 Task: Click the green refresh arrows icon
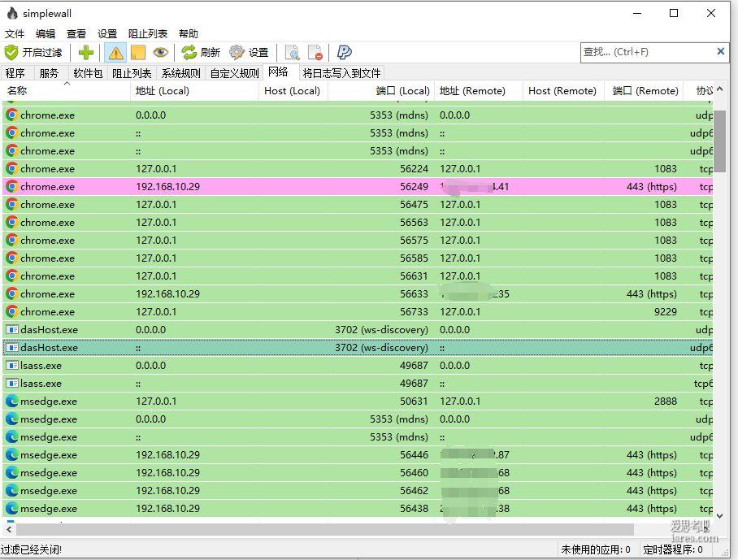point(189,52)
